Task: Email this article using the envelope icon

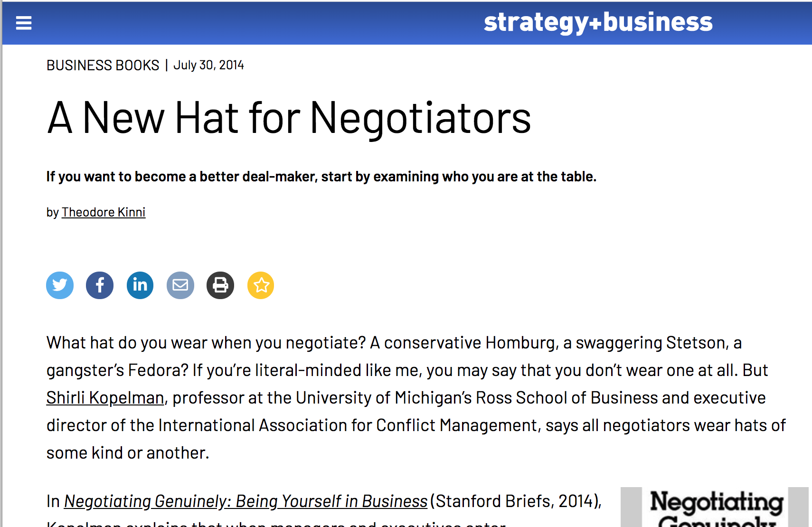Action: point(180,285)
